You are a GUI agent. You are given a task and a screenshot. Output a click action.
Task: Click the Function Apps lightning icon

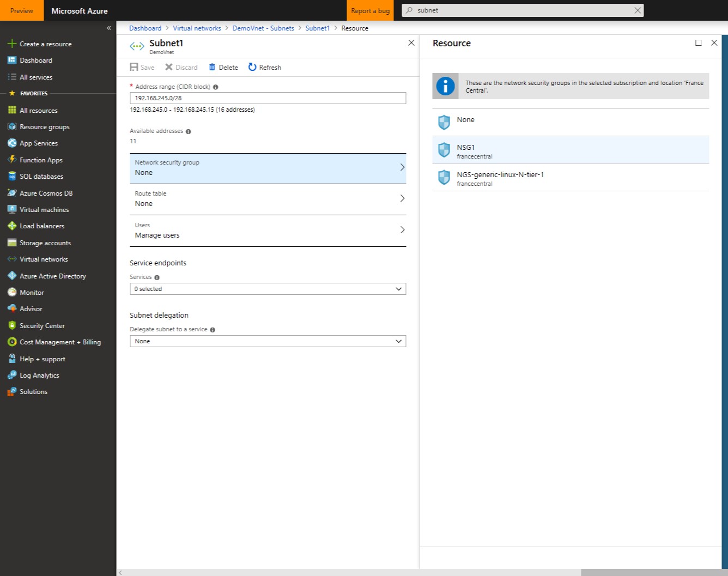coord(12,160)
